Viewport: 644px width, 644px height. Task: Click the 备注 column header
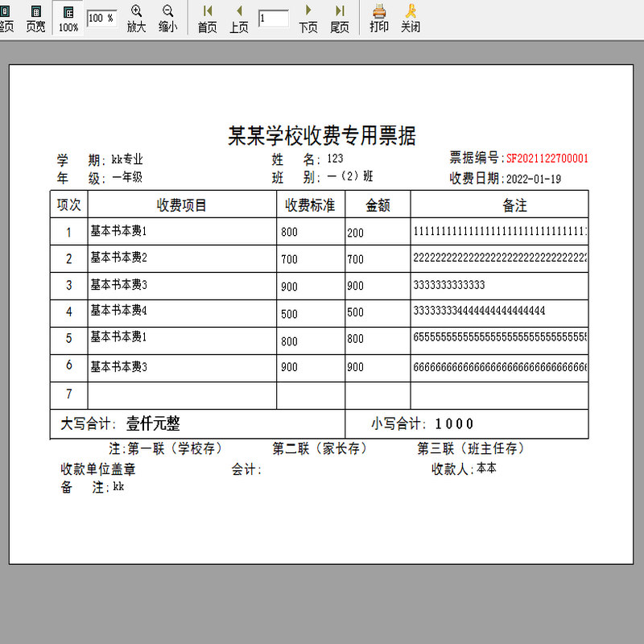[x=515, y=204]
